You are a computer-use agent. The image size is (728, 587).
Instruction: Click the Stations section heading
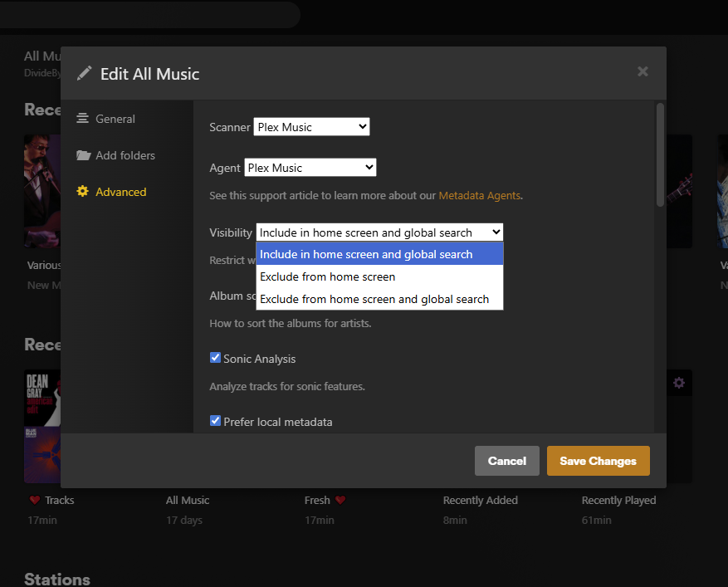[57, 579]
